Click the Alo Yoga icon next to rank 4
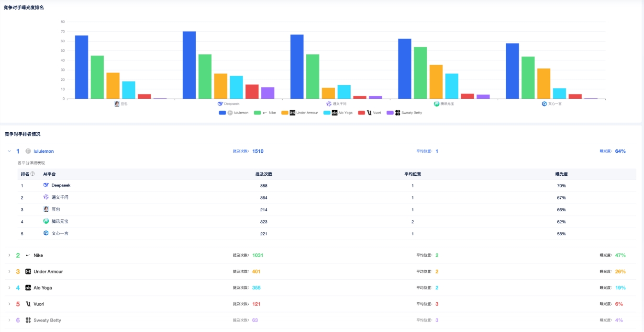The image size is (644, 332). pos(28,287)
